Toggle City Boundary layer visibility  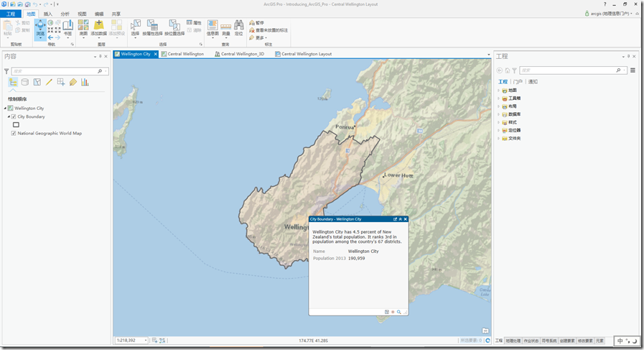point(14,117)
